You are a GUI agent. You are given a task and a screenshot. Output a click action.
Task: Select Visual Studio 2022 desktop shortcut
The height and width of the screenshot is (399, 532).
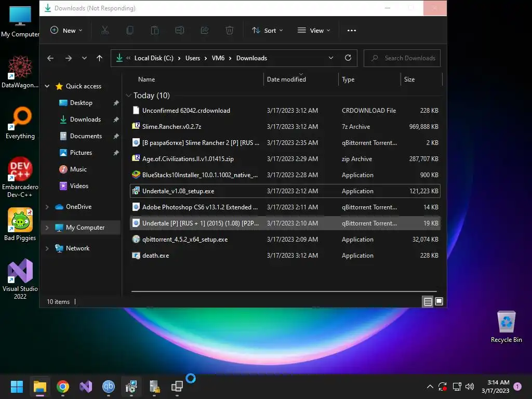pos(20,279)
